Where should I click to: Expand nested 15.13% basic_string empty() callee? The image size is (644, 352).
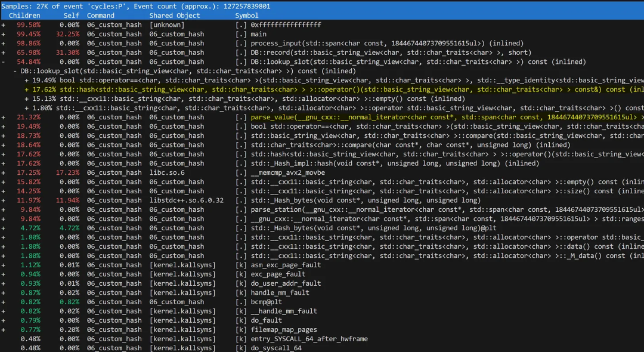click(27, 99)
